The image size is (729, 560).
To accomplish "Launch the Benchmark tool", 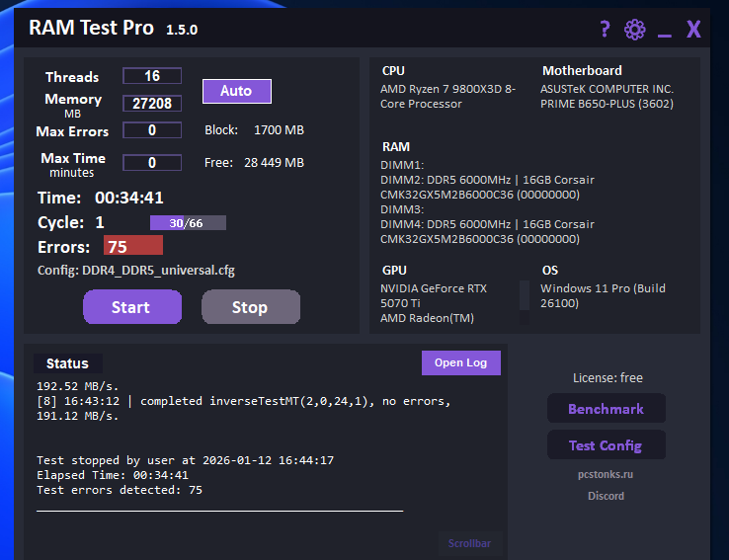I will pos(606,409).
